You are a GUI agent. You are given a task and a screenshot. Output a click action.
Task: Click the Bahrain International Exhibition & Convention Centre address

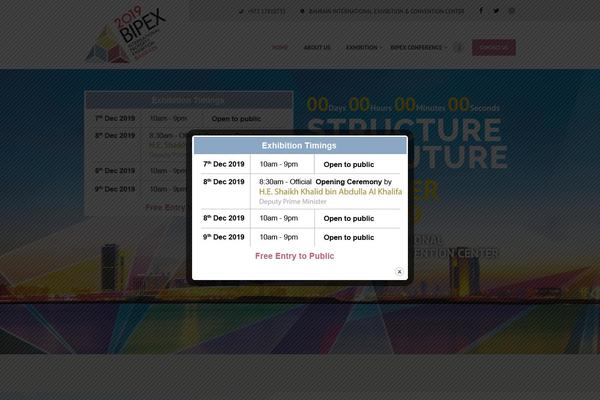(386, 11)
